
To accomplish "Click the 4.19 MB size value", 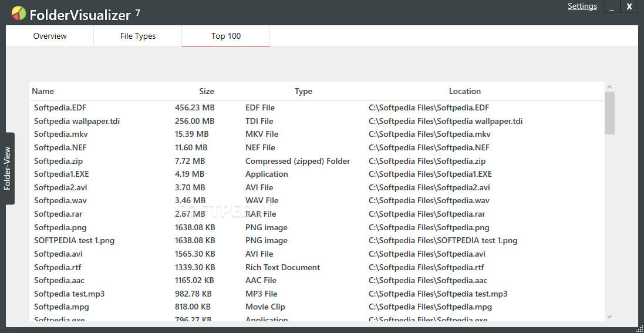I will point(190,174).
